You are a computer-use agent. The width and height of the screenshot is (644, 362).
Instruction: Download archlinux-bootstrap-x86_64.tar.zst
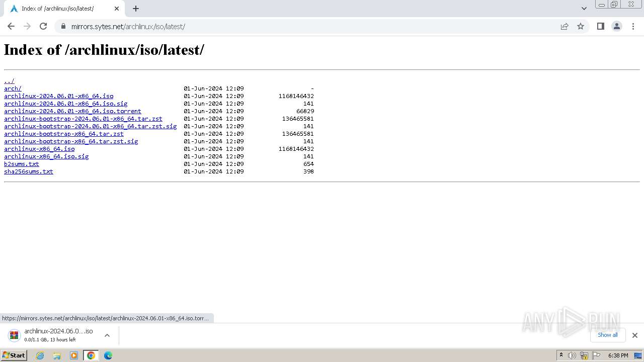coord(64,134)
